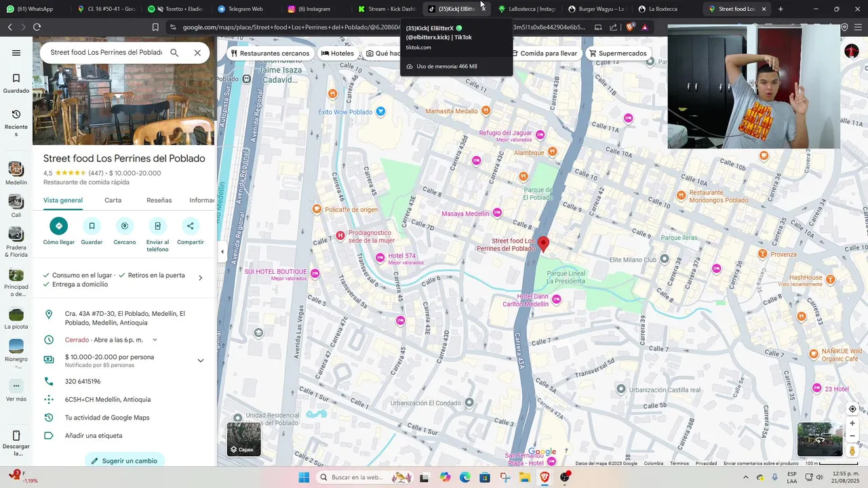Open Copilot icon in taskbar
The width and height of the screenshot is (868, 488).
445,477
